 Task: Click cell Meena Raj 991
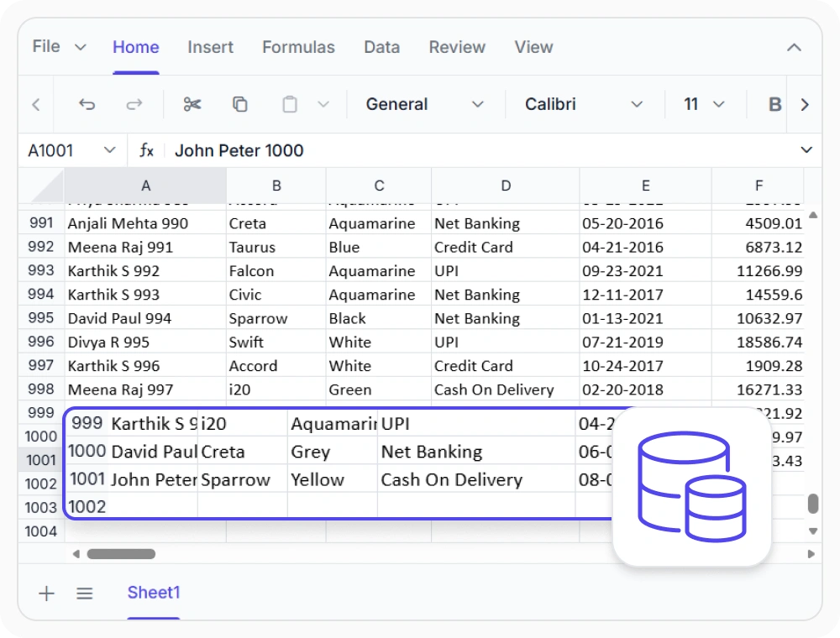(145, 248)
